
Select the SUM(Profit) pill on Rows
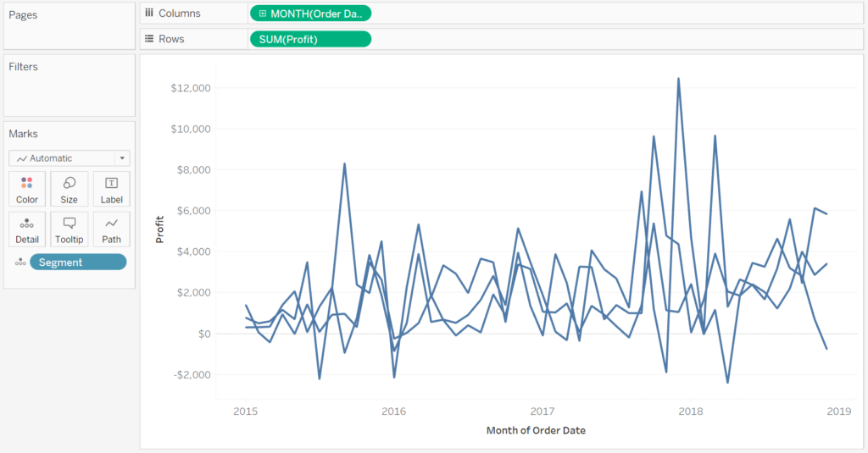coord(310,39)
